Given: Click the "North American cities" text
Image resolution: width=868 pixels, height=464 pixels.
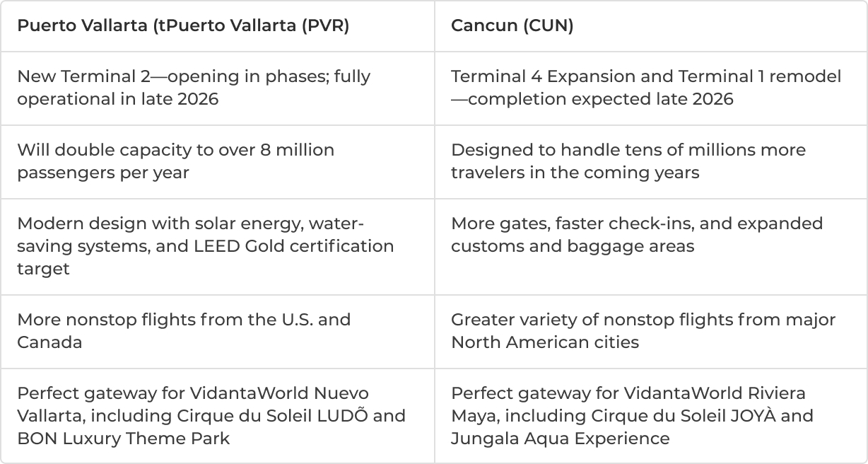Looking at the screenshot, I should [544, 342].
